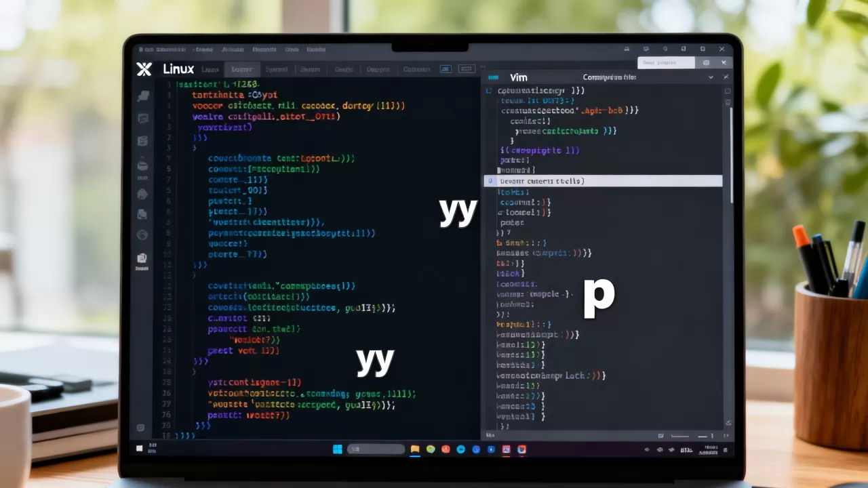
Task: Click the small square icon atop the Vim scrollbar
Action: tap(728, 91)
